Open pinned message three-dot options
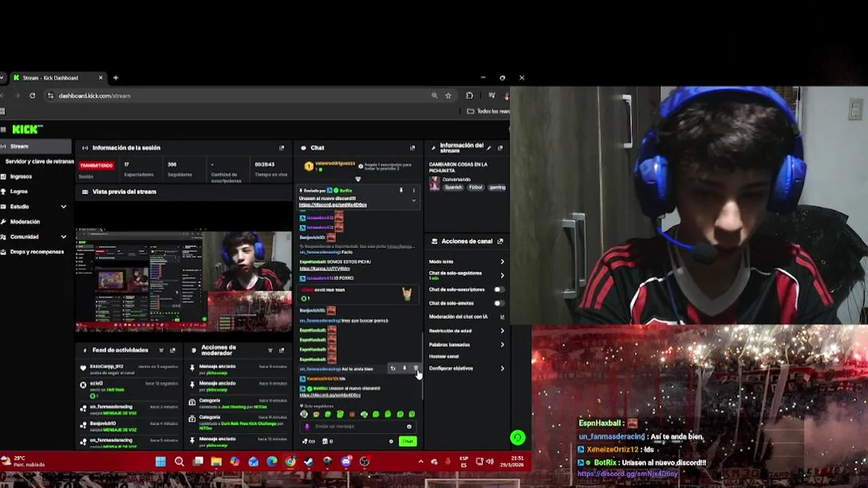The height and width of the screenshot is (488, 868). tap(414, 190)
